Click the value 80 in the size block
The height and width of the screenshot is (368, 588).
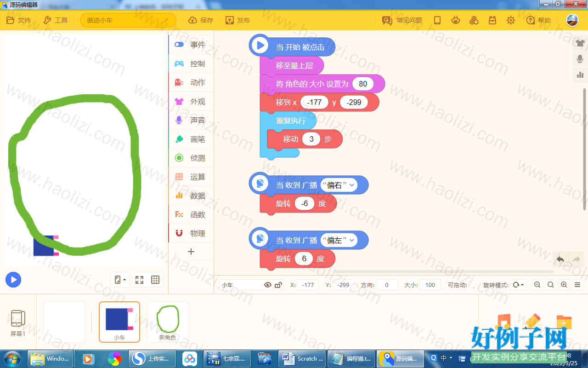363,84
